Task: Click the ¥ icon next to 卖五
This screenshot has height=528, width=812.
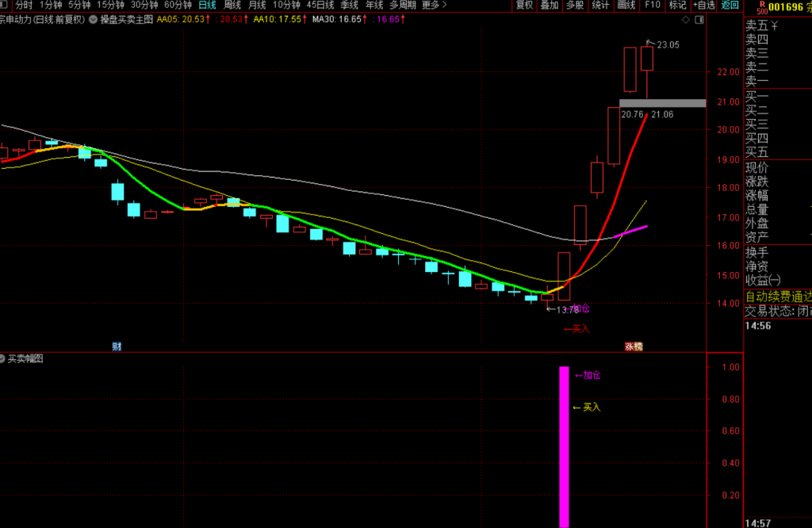Action: coord(774,25)
